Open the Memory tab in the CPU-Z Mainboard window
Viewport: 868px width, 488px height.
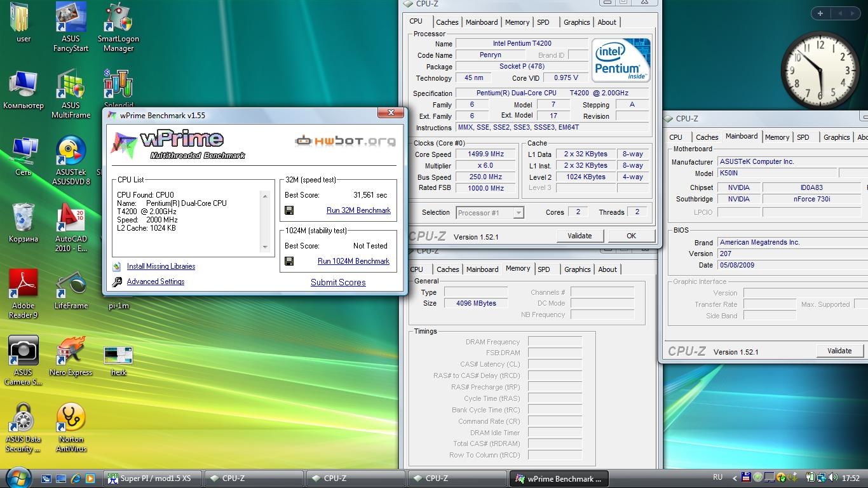777,137
